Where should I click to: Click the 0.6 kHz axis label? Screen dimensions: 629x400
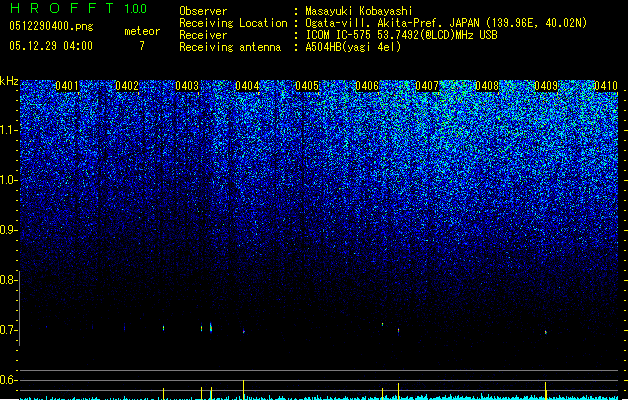coord(8,380)
